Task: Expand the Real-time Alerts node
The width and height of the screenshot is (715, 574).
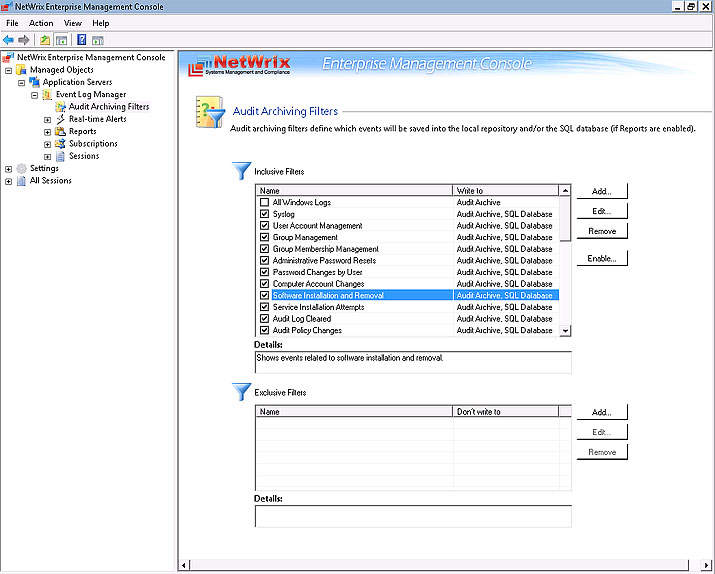Action: [x=47, y=120]
